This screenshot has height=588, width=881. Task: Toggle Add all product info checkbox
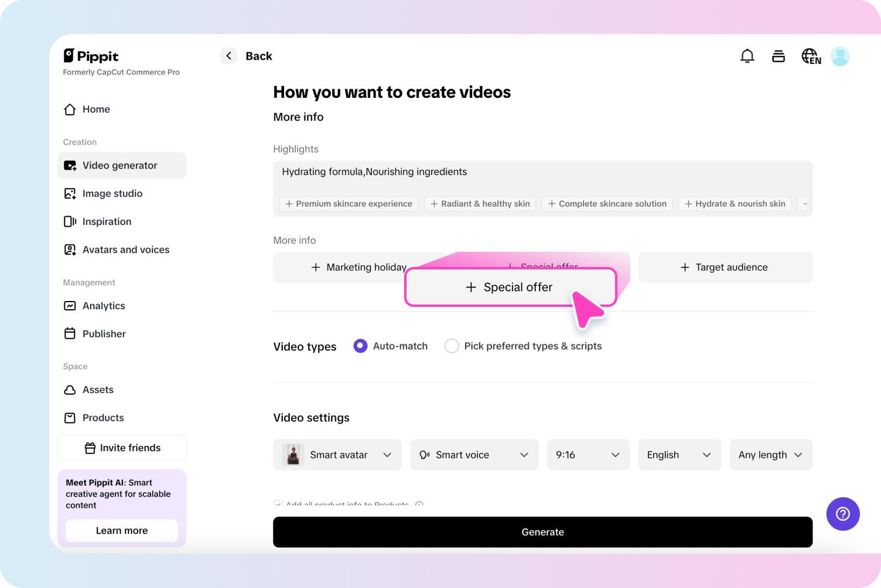(278, 504)
